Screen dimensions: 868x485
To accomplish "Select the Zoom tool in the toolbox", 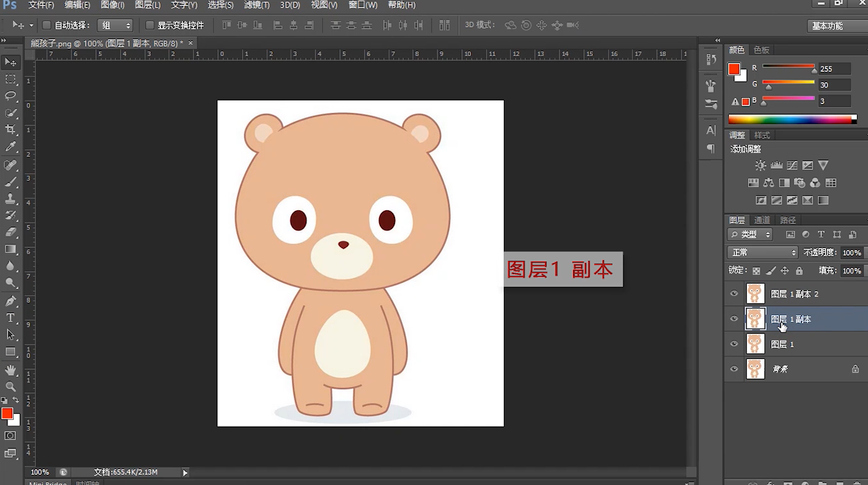I will pos(11,386).
